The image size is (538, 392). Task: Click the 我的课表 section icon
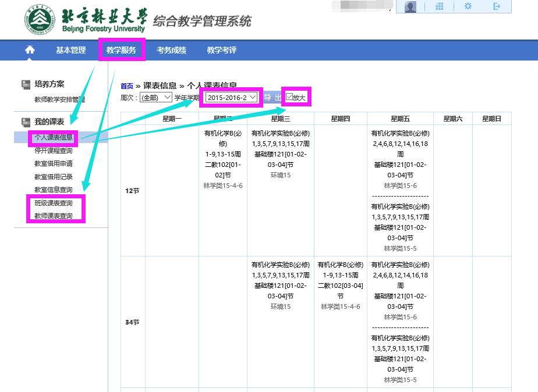click(26, 122)
